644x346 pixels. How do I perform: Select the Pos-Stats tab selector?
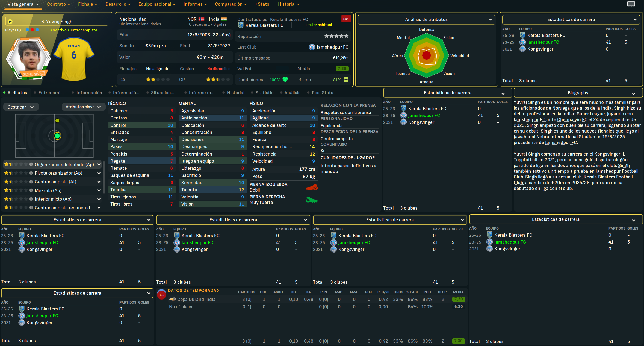[x=320, y=93]
